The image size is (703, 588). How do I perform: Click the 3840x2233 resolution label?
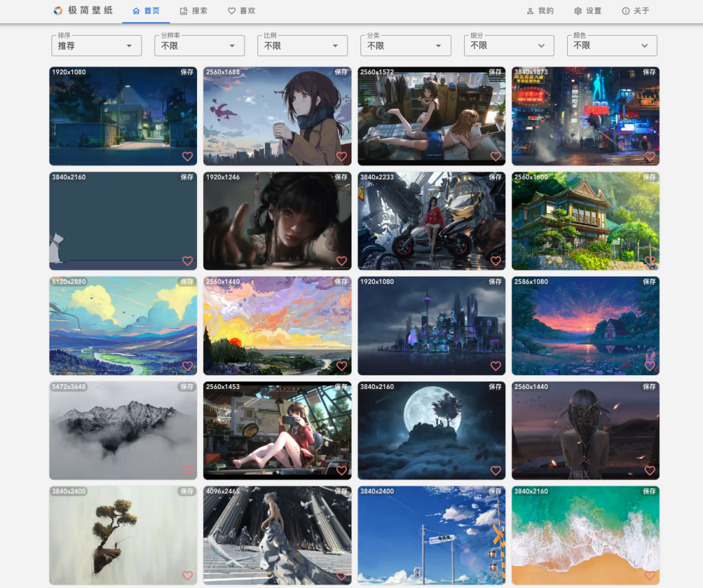click(x=377, y=177)
